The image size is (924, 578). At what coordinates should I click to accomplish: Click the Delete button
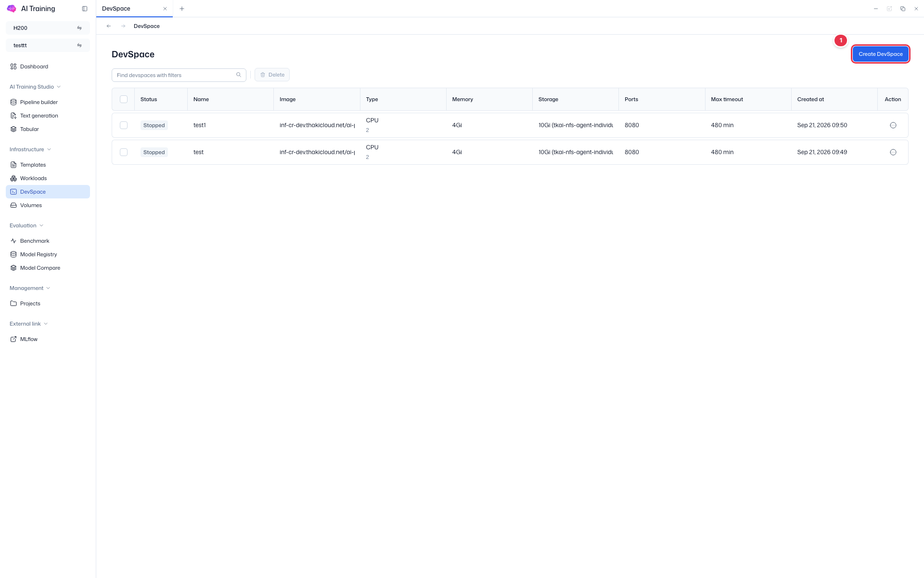(272, 75)
